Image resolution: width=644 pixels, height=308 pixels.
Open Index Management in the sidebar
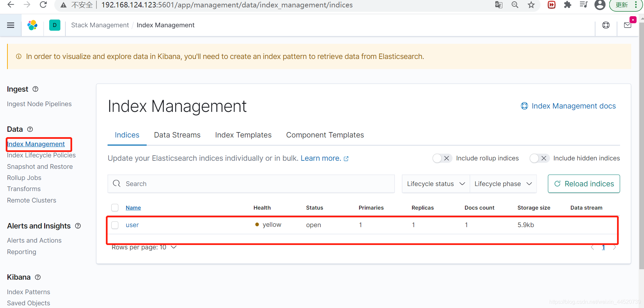coord(36,144)
